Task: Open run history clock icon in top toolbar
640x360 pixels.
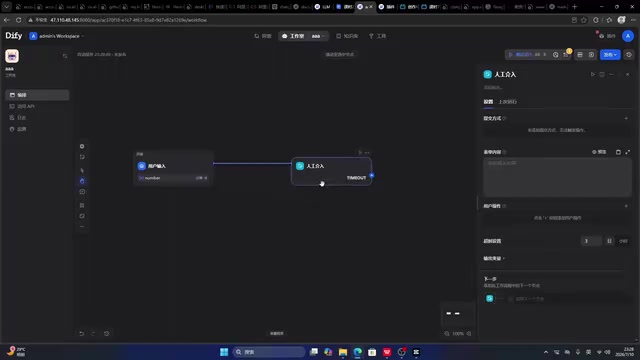Action: tap(556, 55)
